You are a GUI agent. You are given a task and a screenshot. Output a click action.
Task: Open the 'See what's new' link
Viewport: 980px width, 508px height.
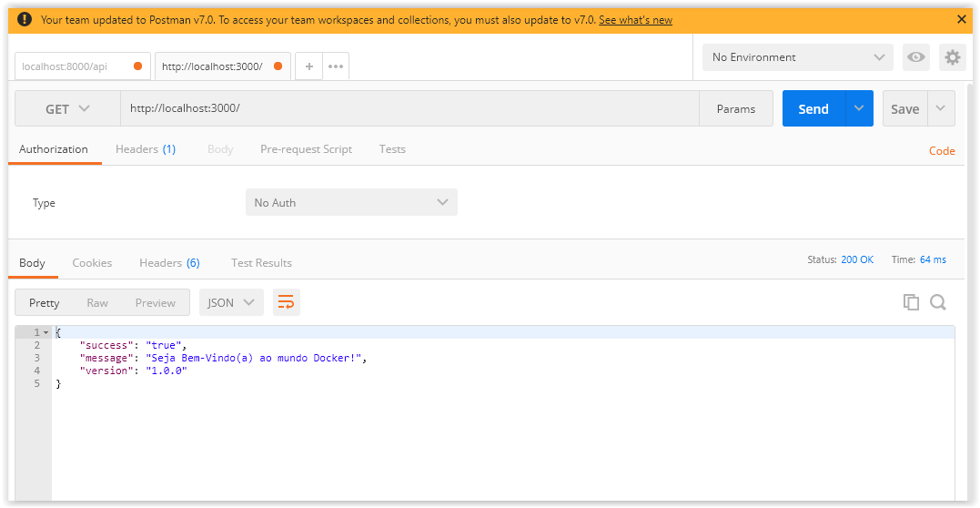(x=635, y=20)
